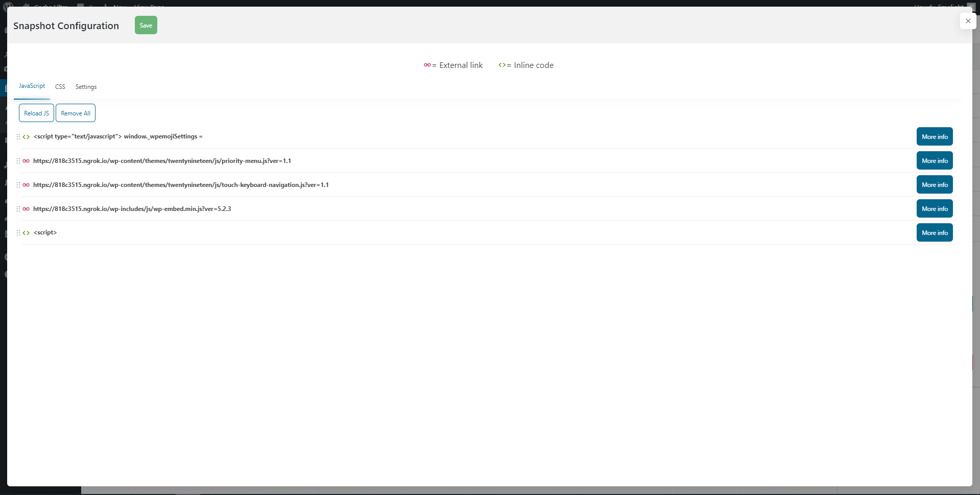Open More info for priority-menu.js
Viewport: 980px width, 495px height.
coord(935,160)
